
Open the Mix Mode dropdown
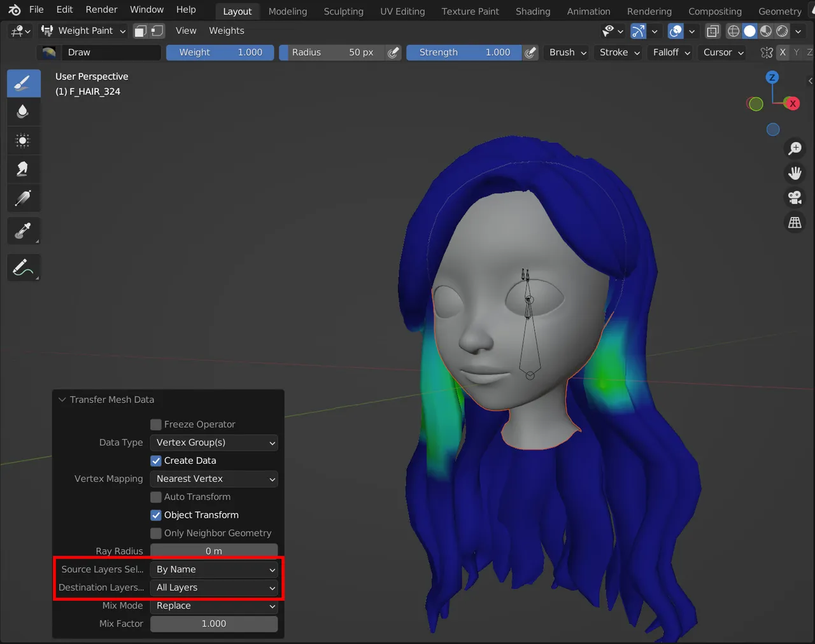pyautogui.click(x=213, y=605)
